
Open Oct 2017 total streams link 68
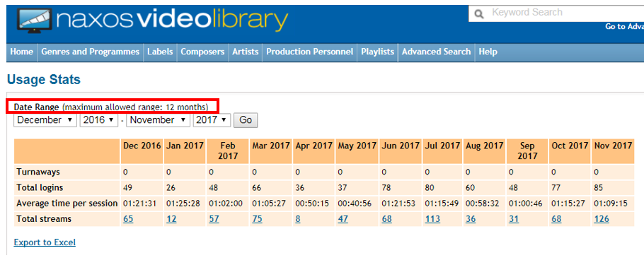pos(556,219)
